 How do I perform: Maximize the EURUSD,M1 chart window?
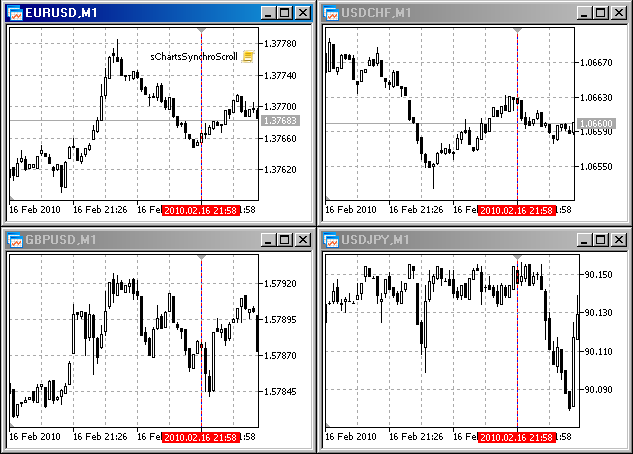pyautogui.click(x=285, y=13)
